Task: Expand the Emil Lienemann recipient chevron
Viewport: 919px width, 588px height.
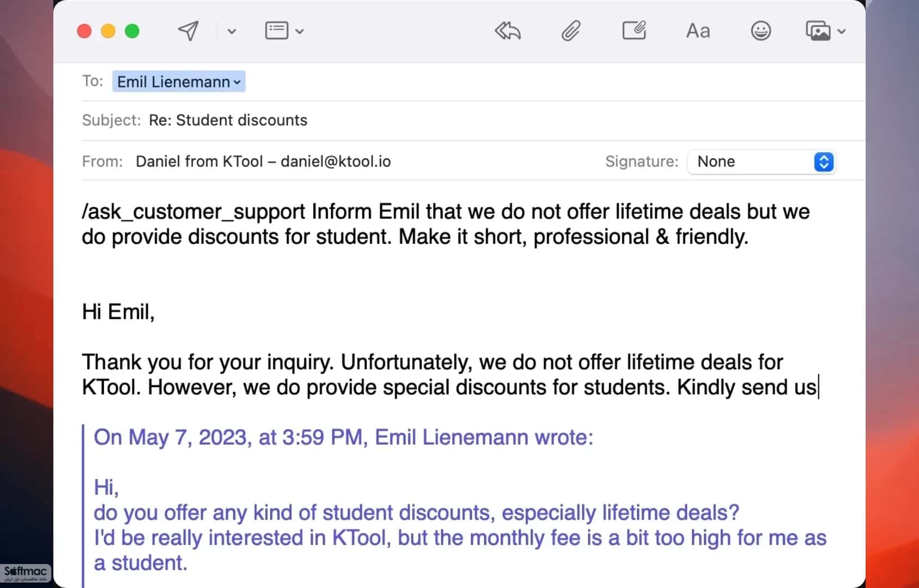Action: click(237, 82)
